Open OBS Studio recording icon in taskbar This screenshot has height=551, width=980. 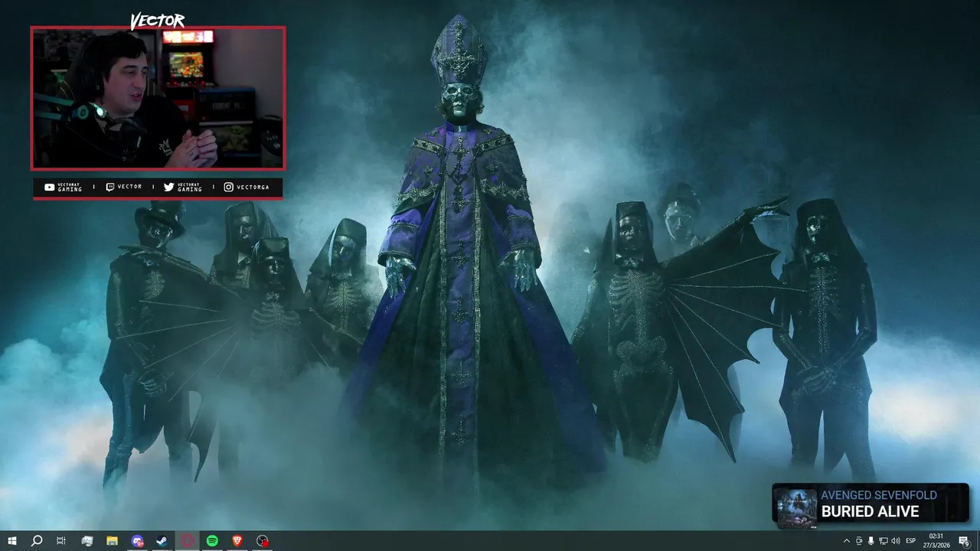tap(263, 541)
